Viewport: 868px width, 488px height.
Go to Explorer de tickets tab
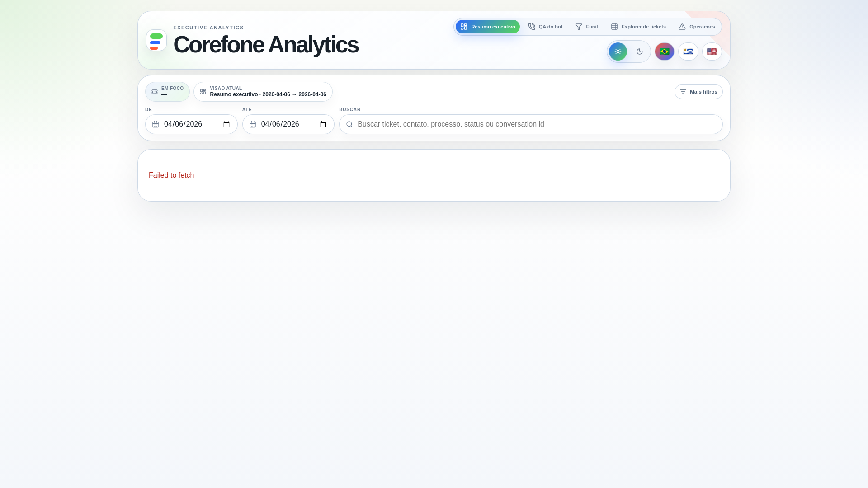coord(638,27)
